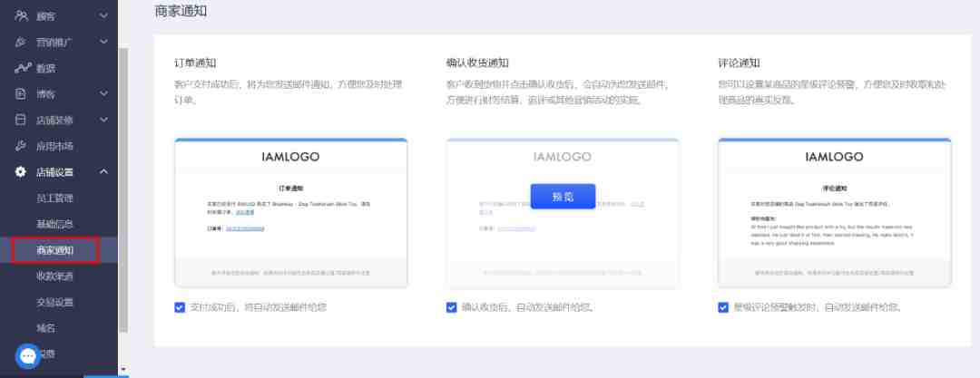Open 员工管理 submenu item
The image size is (980, 378).
pyautogui.click(x=54, y=198)
